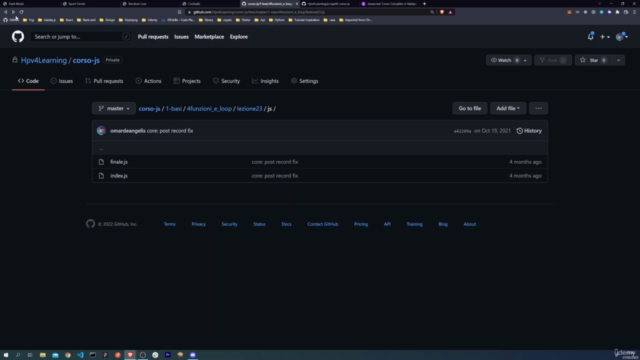This screenshot has height=360, width=640.
Task: Focus the Search or jump to field
Action: pos(80,37)
